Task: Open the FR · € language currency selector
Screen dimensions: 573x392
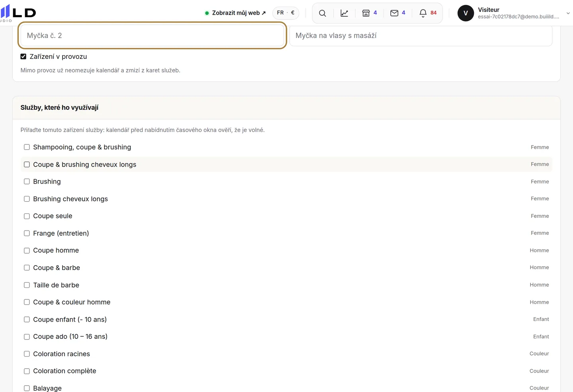Action: point(286,13)
